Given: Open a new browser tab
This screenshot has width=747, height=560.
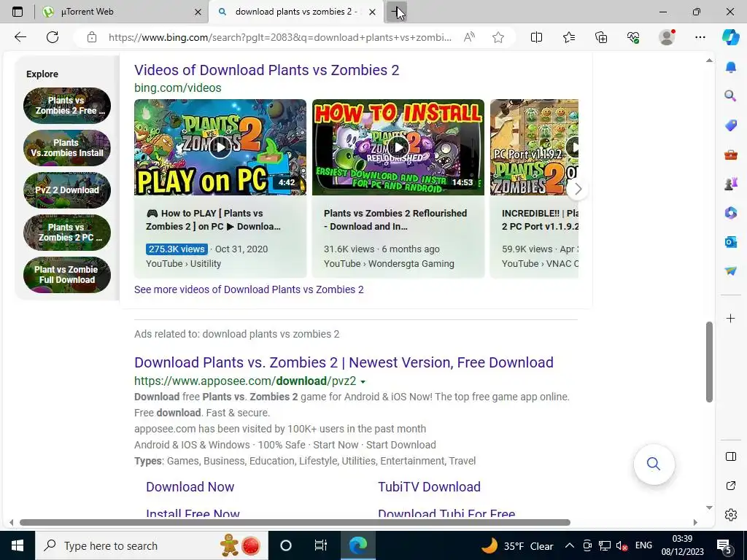Looking at the screenshot, I should pyautogui.click(x=396, y=12).
